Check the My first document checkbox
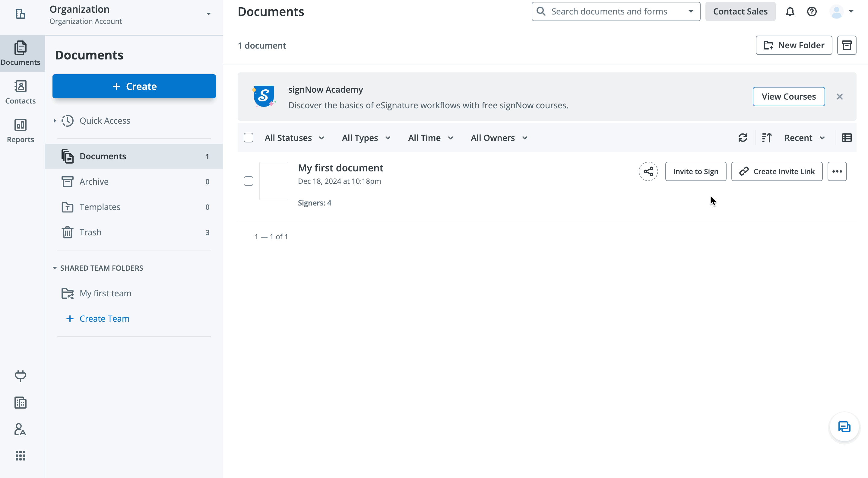The image size is (868, 478). (x=248, y=181)
